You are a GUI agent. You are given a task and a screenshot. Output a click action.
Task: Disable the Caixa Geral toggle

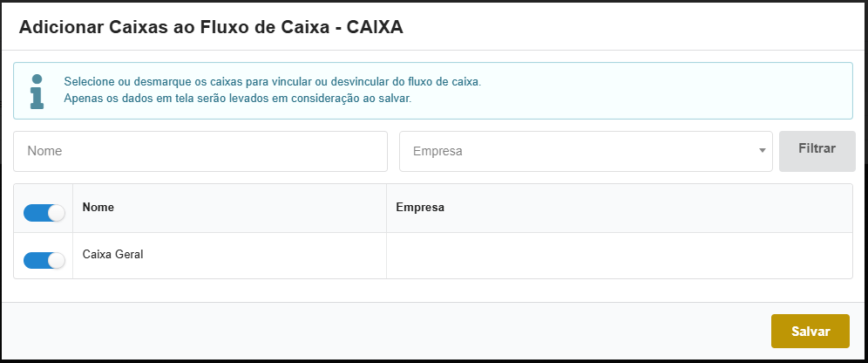tap(44, 260)
